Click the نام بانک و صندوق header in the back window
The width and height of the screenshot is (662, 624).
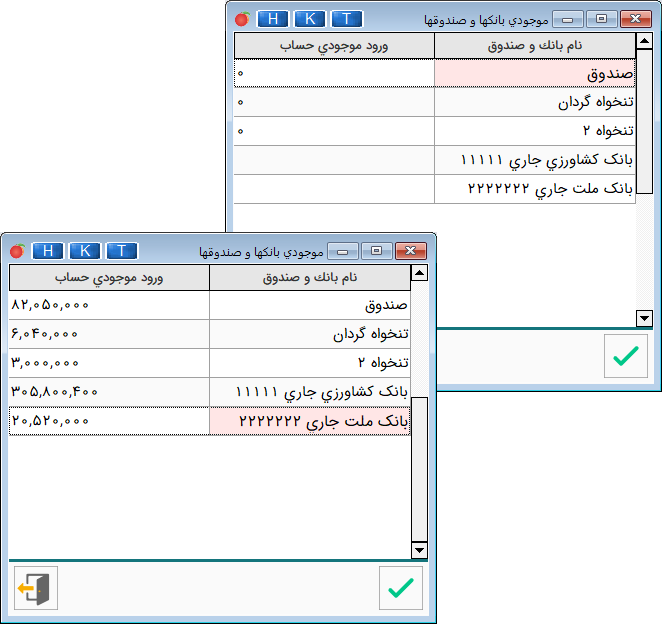coord(534,46)
